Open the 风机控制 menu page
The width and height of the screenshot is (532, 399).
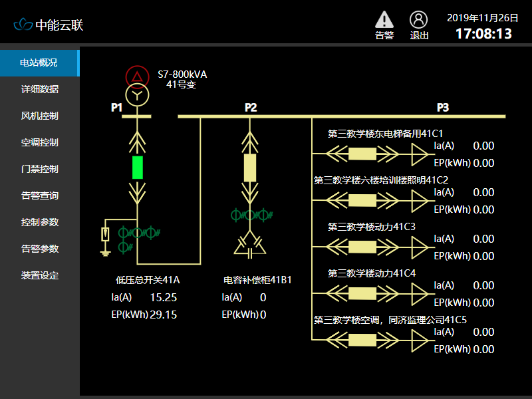coord(39,116)
